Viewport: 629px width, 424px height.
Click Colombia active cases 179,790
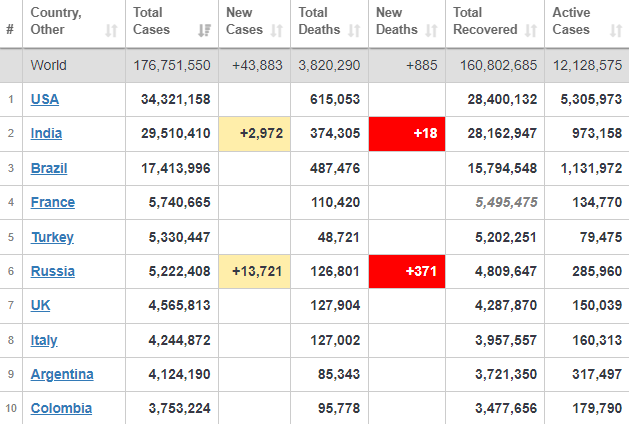[597, 408]
